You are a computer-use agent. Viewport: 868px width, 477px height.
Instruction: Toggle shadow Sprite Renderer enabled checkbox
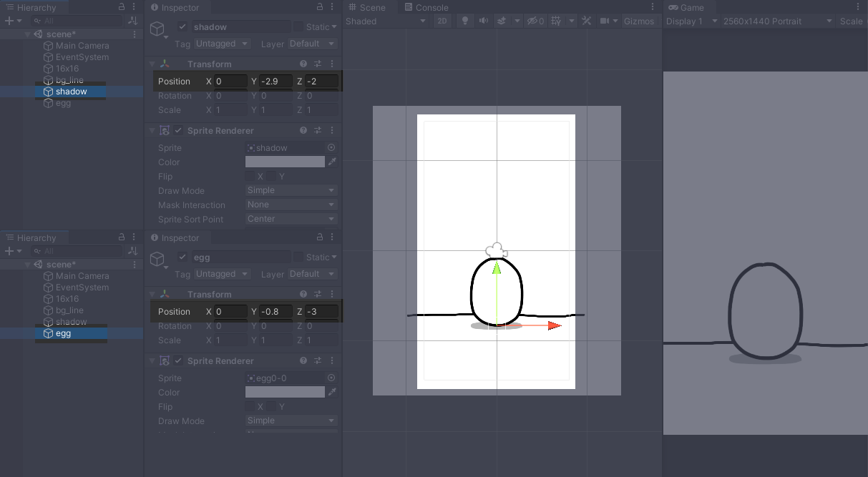pyautogui.click(x=178, y=130)
